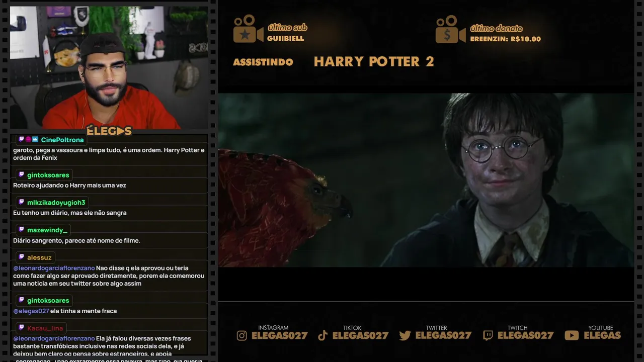The height and width of the screenshot is (362, 644).
Task: Click the 'último donate' label
Action: click(x=497, y=28)
